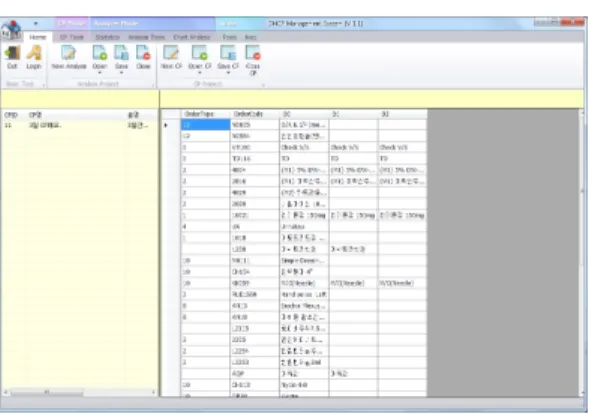Switch to the Chart Analysis ribbon tab
Image resolution: width=589 pixels, height=414 pixels.
[192, 37]
